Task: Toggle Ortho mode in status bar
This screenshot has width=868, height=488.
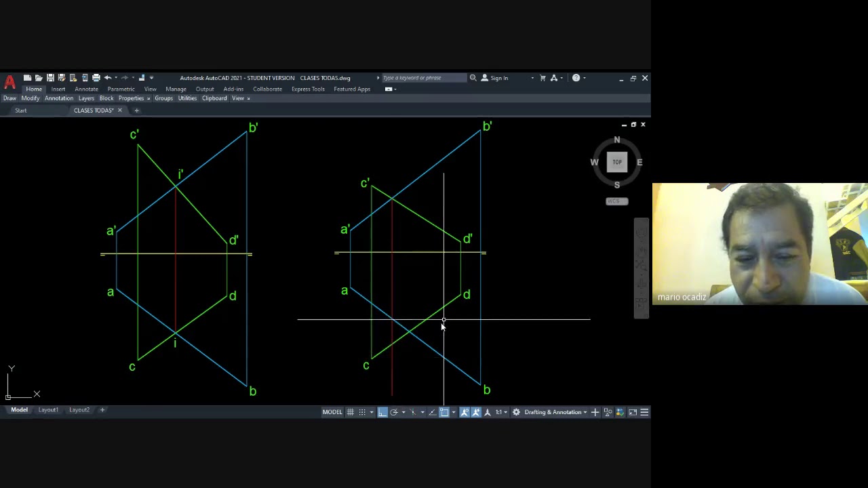Action: (x=382, y=412)
